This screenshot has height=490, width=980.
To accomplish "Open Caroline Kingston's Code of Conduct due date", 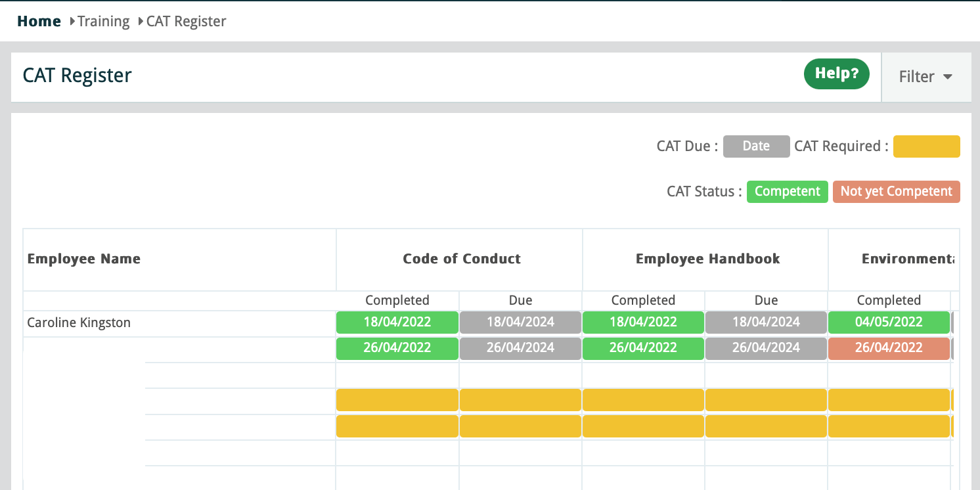I will pyautogui.click(x=520, y=323).
